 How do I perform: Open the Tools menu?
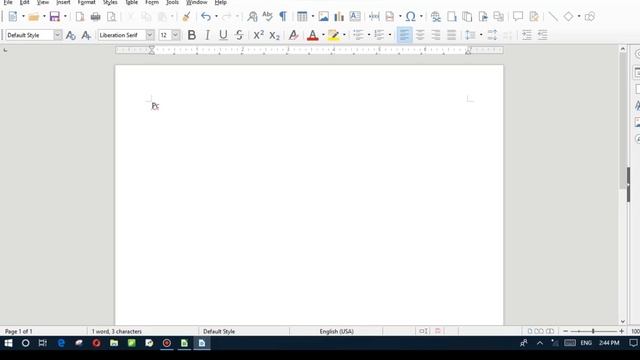coord(172,2)
